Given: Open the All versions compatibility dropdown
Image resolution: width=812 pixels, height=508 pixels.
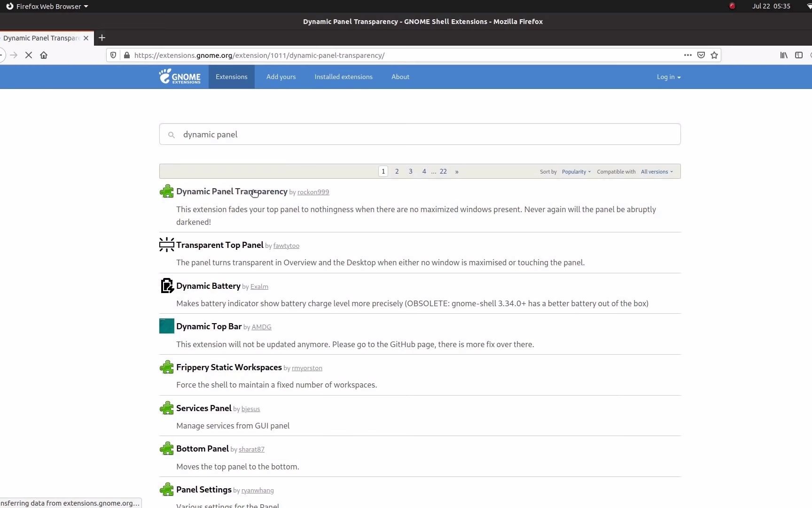Looking at the screenshot, I should click(657, 172).
